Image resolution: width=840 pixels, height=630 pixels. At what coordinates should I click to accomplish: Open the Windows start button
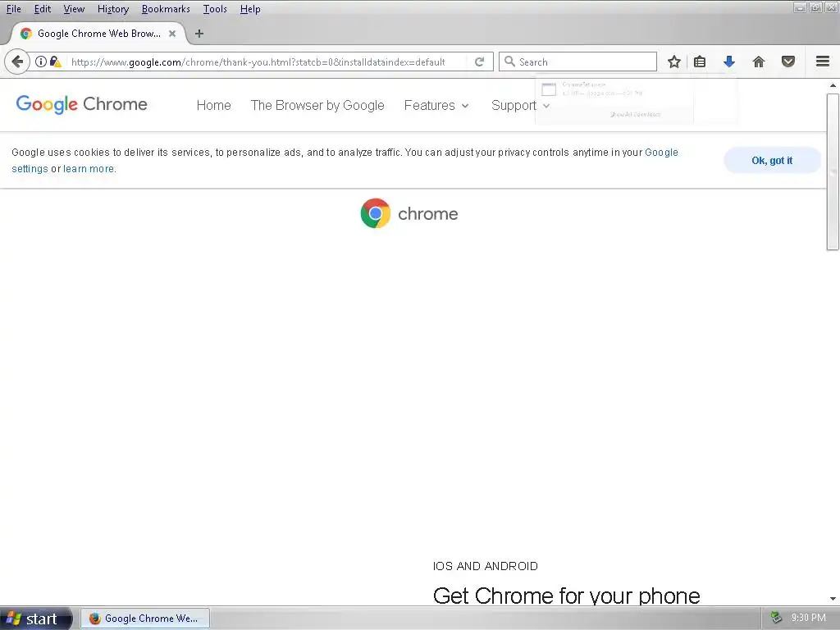[36, 619]
